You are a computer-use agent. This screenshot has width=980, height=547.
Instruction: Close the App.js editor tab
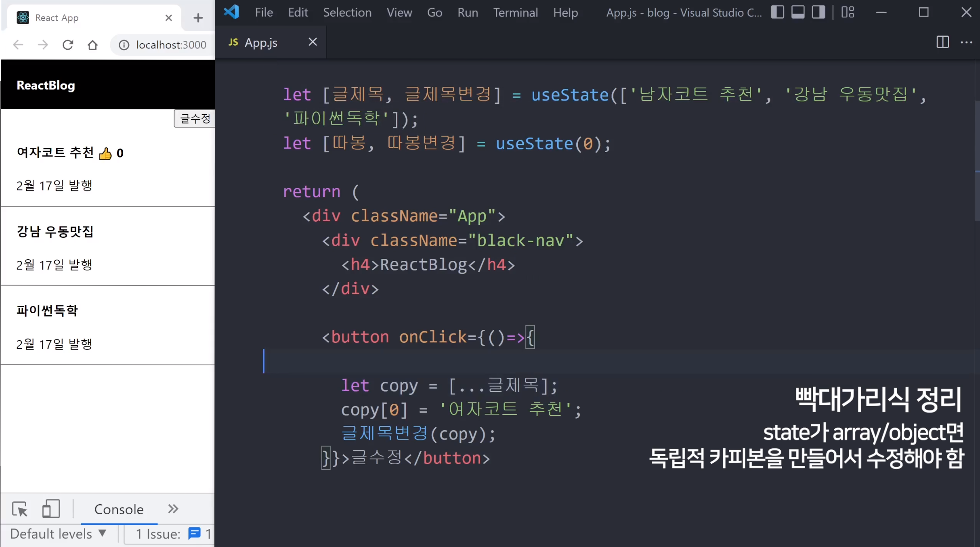(313, 42)
